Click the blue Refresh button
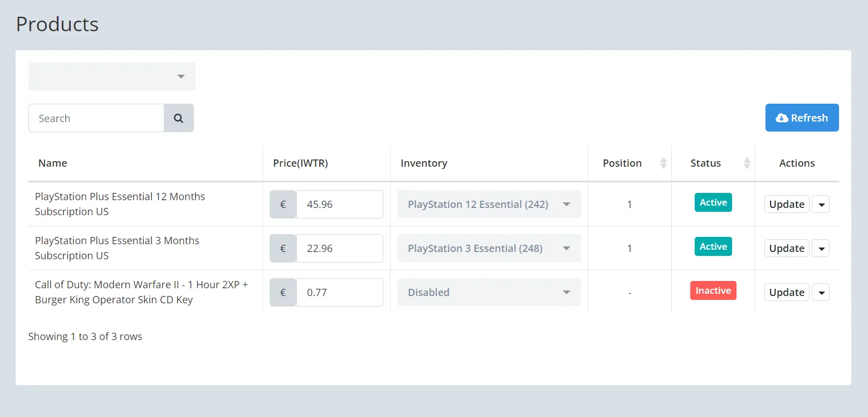The width and height of the screenshot is (868, 417). (802, 118)
